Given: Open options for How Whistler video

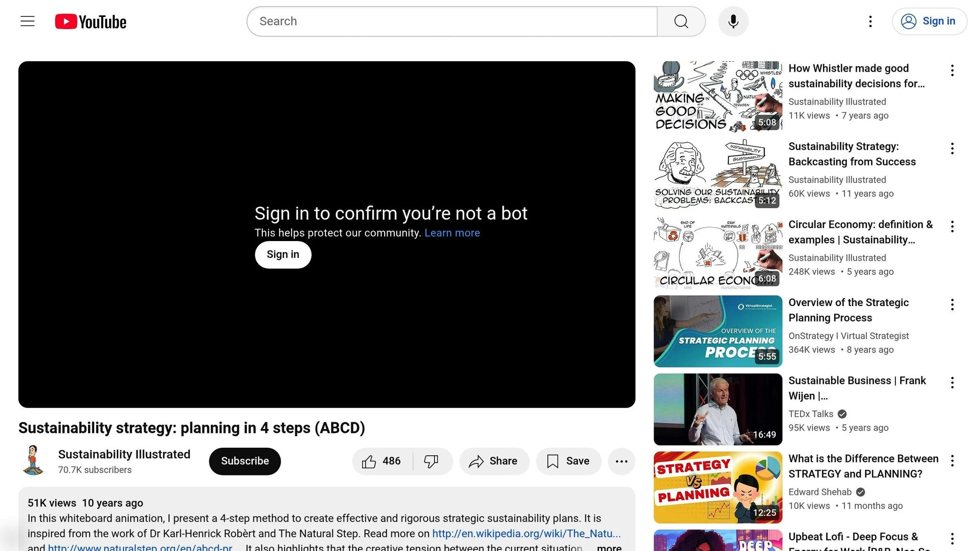Looking at the screenshot, I should point(952,70).
